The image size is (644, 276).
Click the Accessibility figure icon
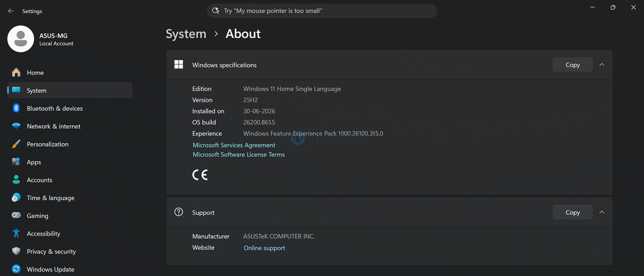tap(16, 234)
